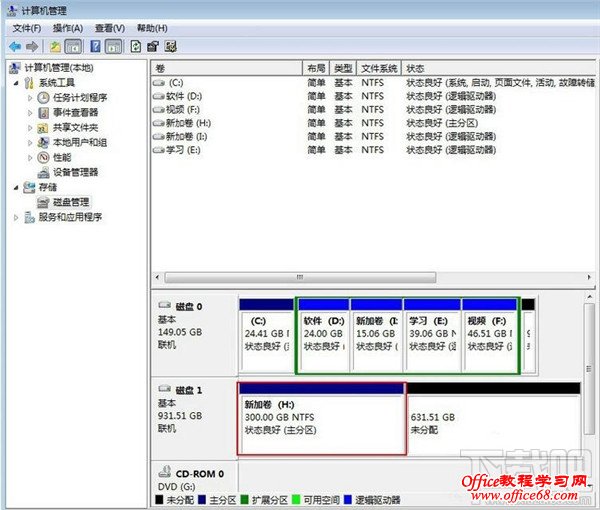Select the 软件 (D:) volume row

click(373, 96)
